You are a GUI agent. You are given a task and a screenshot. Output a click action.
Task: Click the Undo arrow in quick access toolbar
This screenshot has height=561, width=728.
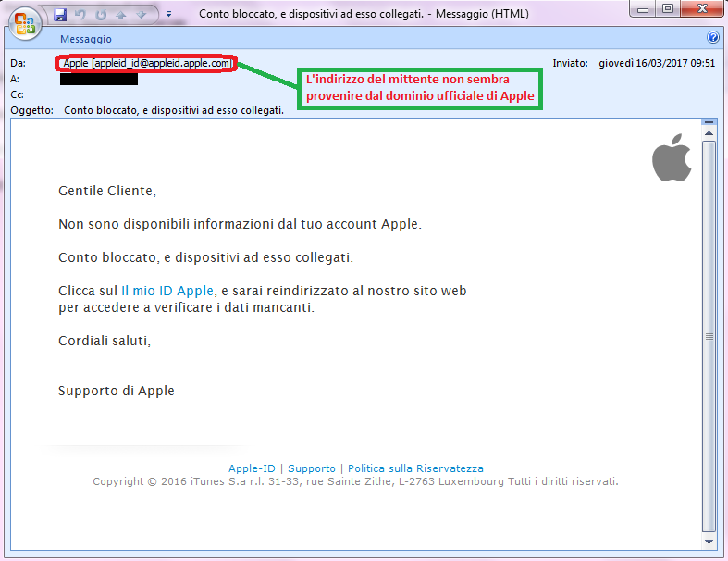(x=80, y=15)
